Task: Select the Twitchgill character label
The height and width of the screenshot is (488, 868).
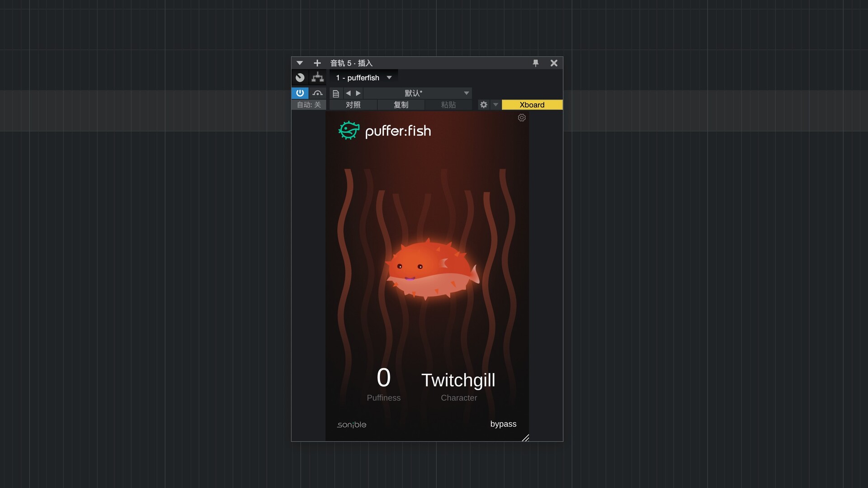Action: point(458,380)
